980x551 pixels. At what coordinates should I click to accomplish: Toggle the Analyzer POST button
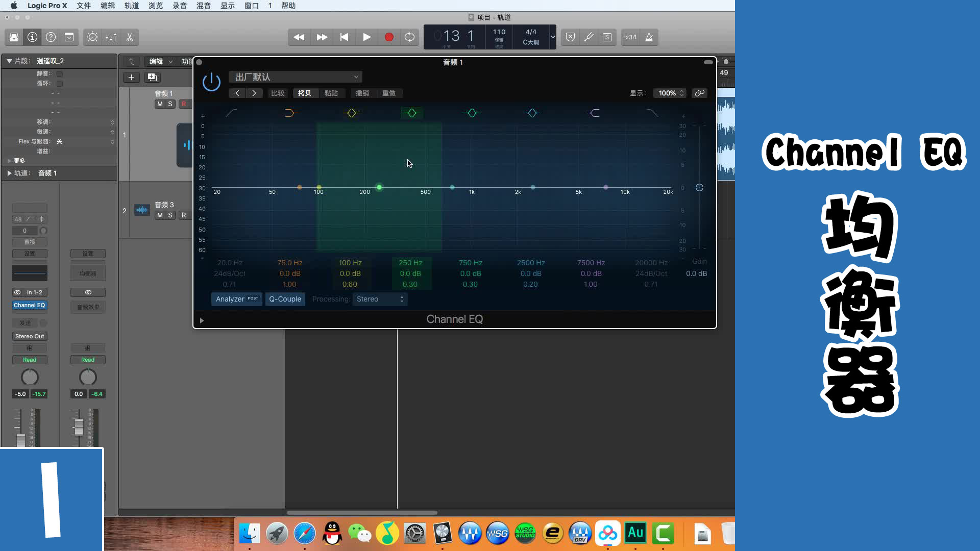[237, 299]
